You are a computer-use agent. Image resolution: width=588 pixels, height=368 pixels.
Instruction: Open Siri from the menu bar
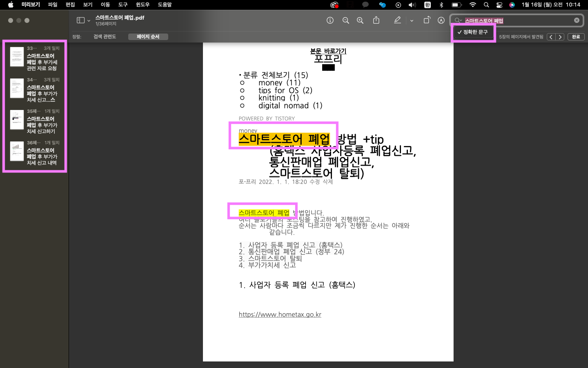(512, 5)
